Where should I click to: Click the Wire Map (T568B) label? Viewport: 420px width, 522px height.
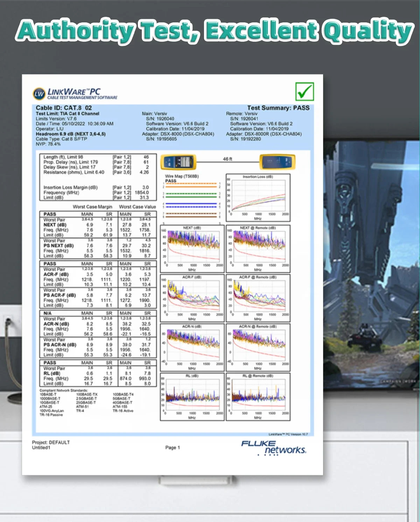(182, 176)
